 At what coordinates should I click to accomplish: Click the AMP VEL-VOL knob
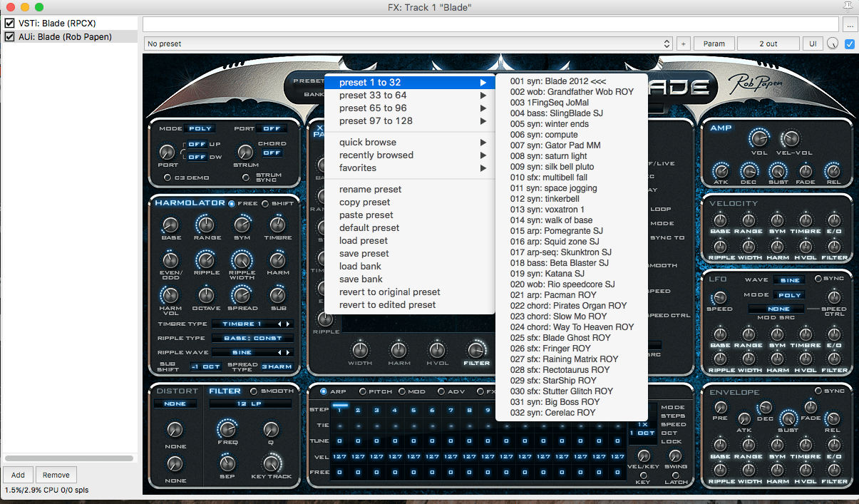(791, 138)
